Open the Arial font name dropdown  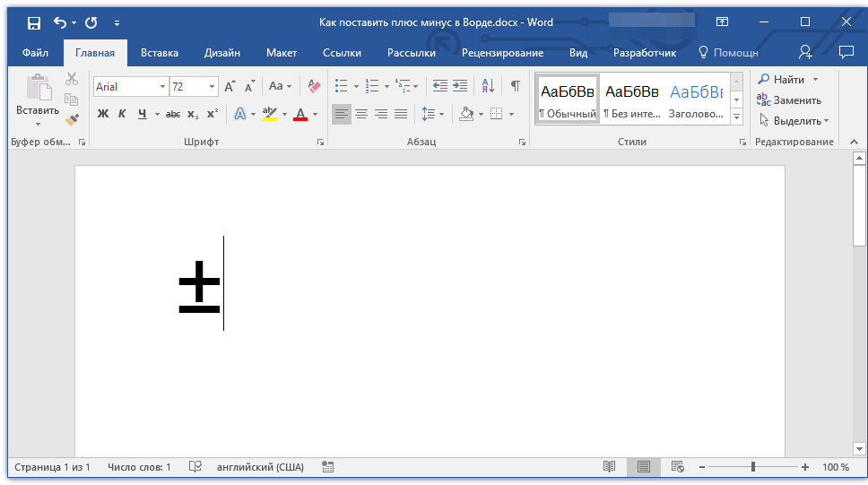[x=162, y=87]
